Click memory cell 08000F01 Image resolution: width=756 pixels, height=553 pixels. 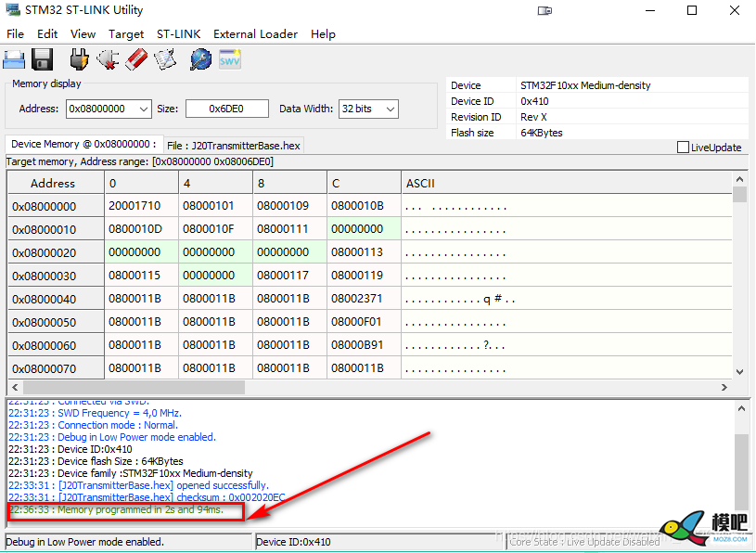[364, 322]
